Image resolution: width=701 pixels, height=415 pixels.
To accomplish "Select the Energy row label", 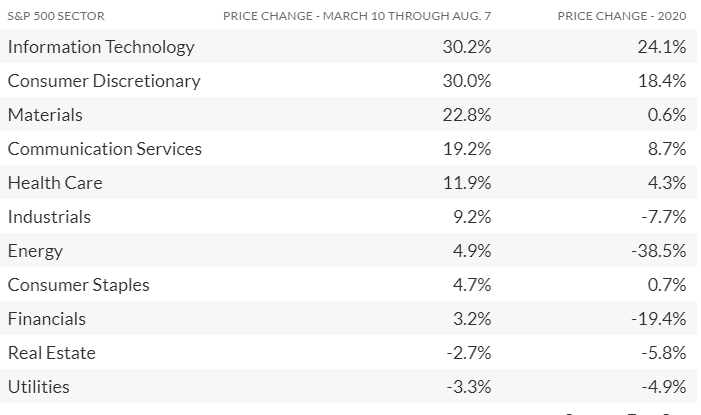I will pyautogui.click(x=35, y=251).
